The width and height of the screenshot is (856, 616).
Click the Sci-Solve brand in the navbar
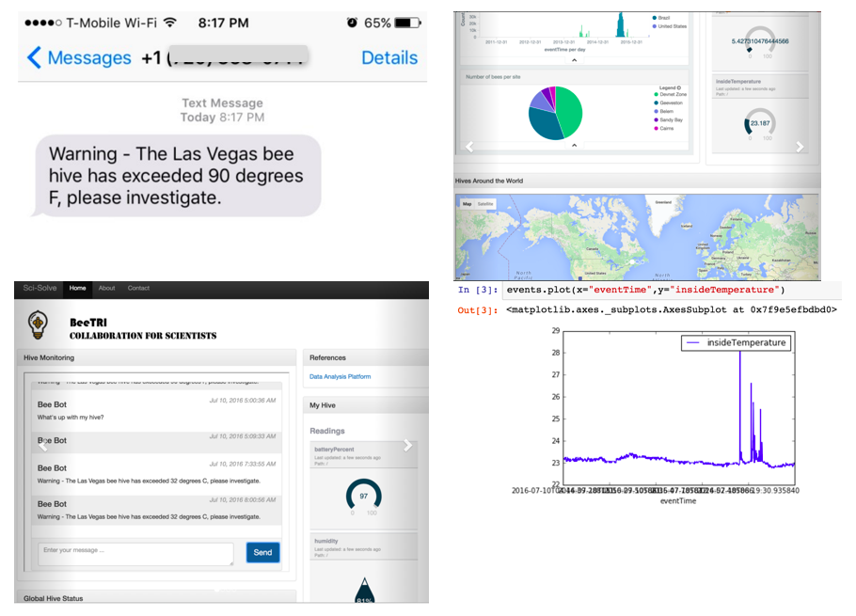(x=40, y=288)
